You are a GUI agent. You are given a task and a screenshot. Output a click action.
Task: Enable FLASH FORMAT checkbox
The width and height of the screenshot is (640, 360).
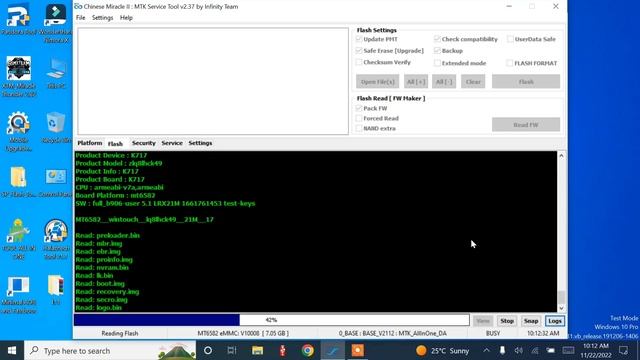tap(509, 63)
